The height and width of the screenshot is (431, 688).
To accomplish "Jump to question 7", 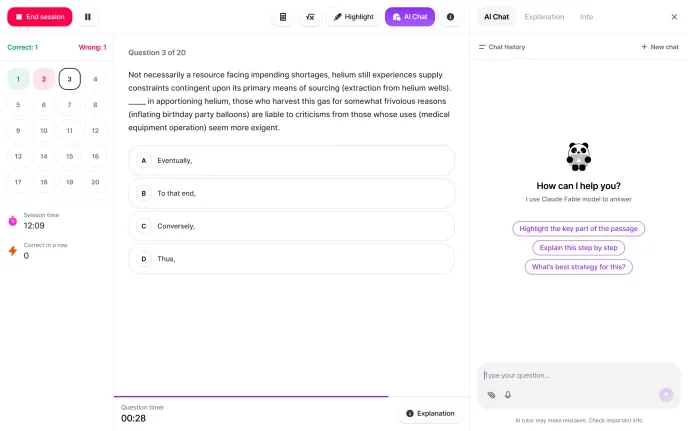I will point(69,105).
